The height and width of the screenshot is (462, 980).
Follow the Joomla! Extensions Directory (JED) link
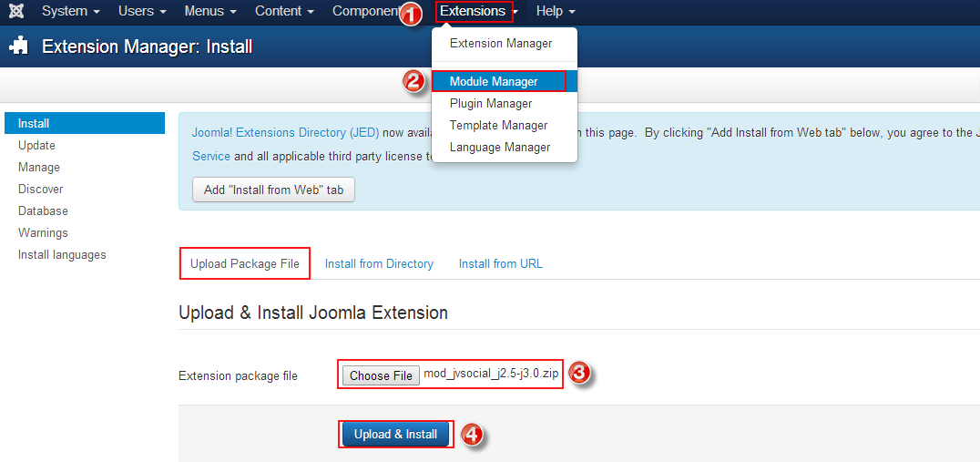(x=285, y=133)
